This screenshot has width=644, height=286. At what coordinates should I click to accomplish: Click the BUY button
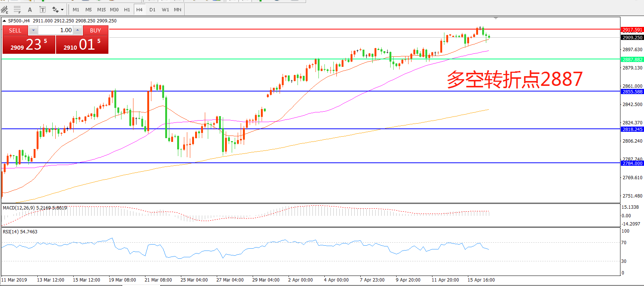95,30
